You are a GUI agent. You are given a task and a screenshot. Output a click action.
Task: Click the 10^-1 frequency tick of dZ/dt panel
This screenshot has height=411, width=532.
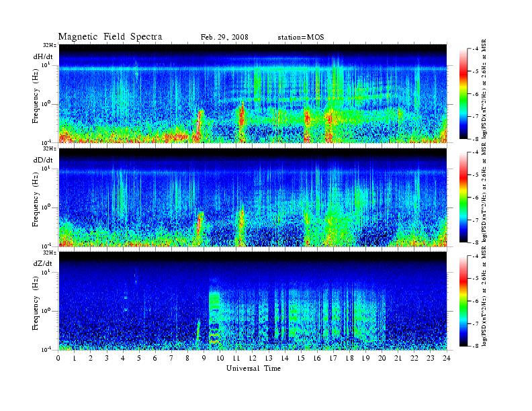coord(46,349)
